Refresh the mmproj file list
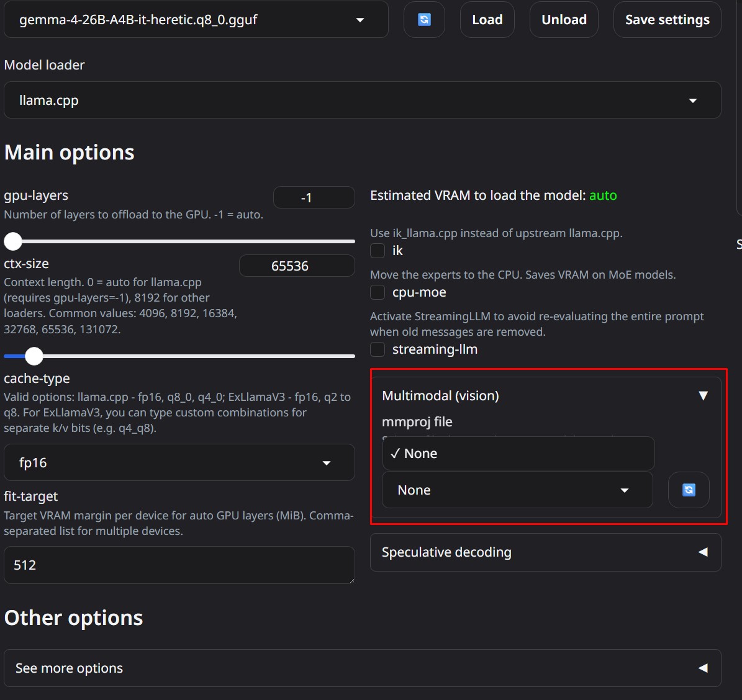The height and width of the screenshot is (700, 742). click(689, 490)
